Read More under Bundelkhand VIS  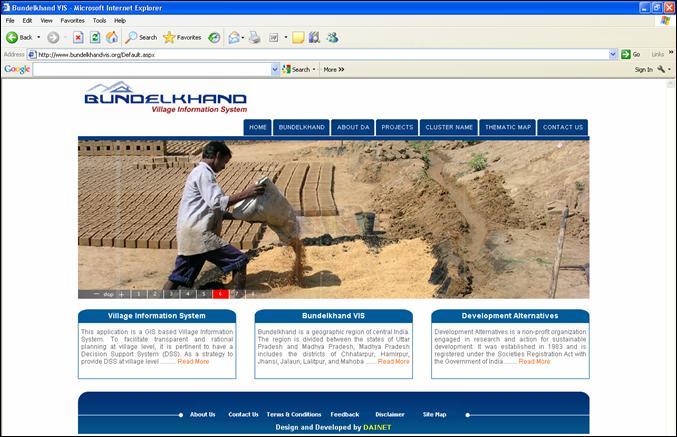point(393,361)
